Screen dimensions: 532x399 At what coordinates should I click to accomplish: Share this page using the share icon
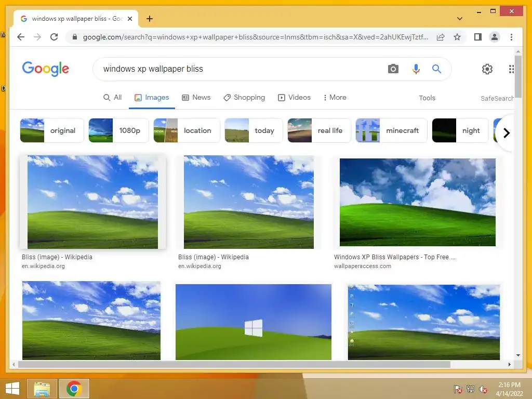click(441, 37)
